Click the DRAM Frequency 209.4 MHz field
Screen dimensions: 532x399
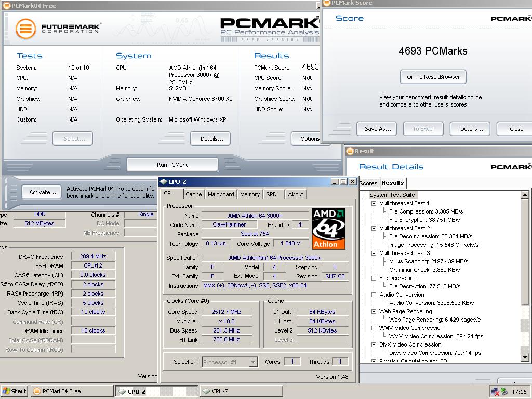pyautogui.click(x=93, y=257)
